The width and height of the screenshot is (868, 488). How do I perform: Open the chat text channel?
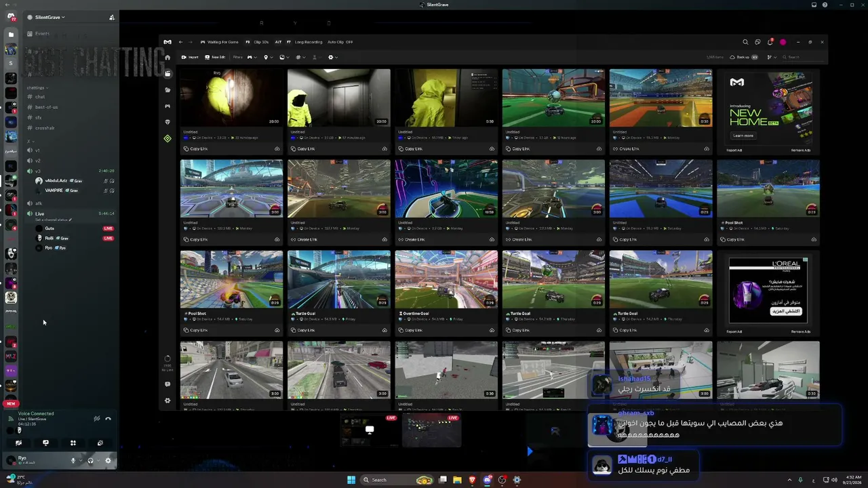39,97
